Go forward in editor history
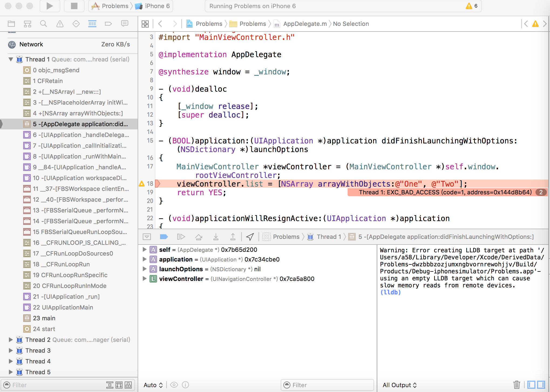The width and height of the screenshot is (550, 392). click(x=175, y=24)
